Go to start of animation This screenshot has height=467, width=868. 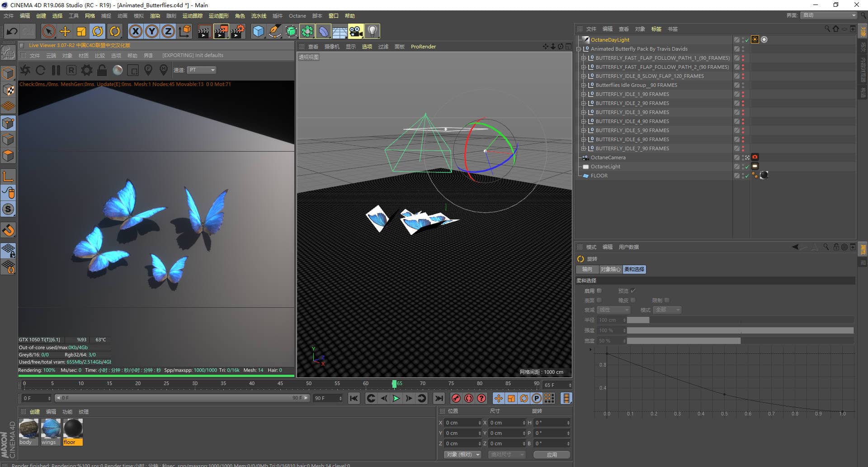pyautogui.click(x=354, y=398)
